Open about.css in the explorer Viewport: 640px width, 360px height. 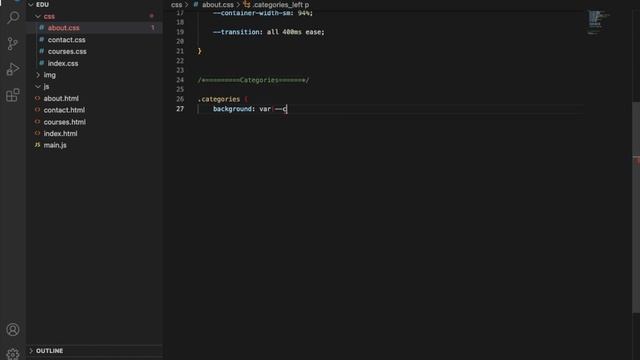pyautogui.click(x=64, y=28)
